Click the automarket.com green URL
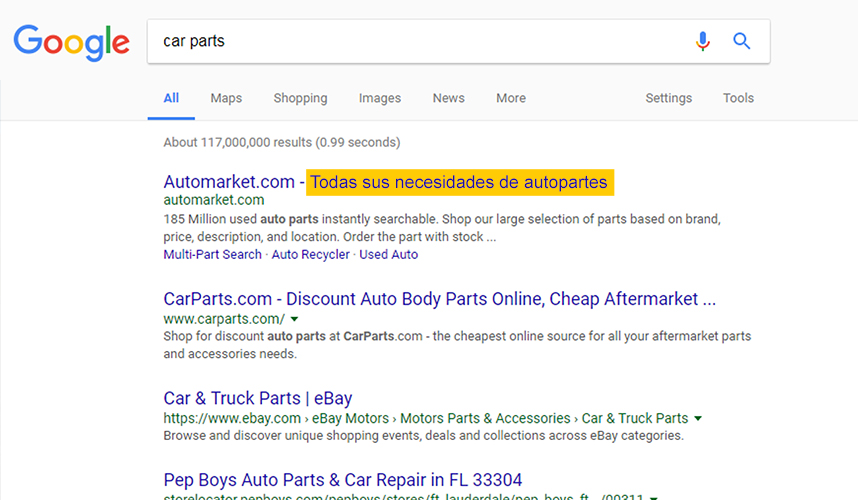858x500 pixels. 214,200
